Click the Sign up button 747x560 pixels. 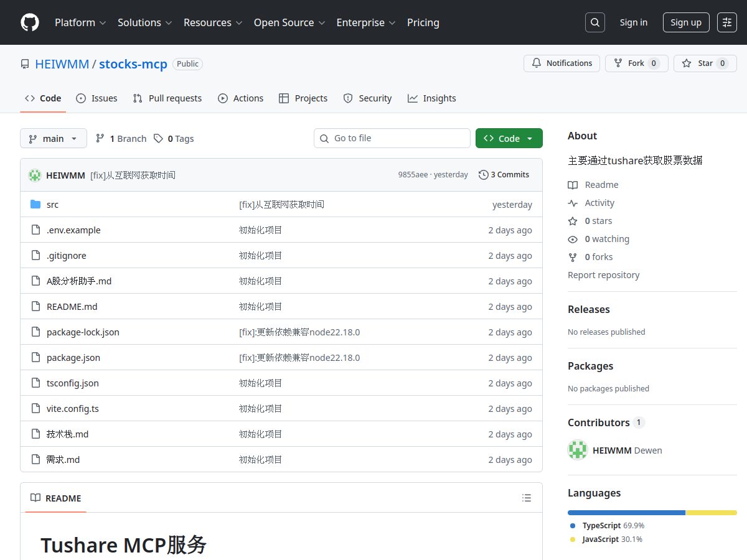click(x=685, y=22)
